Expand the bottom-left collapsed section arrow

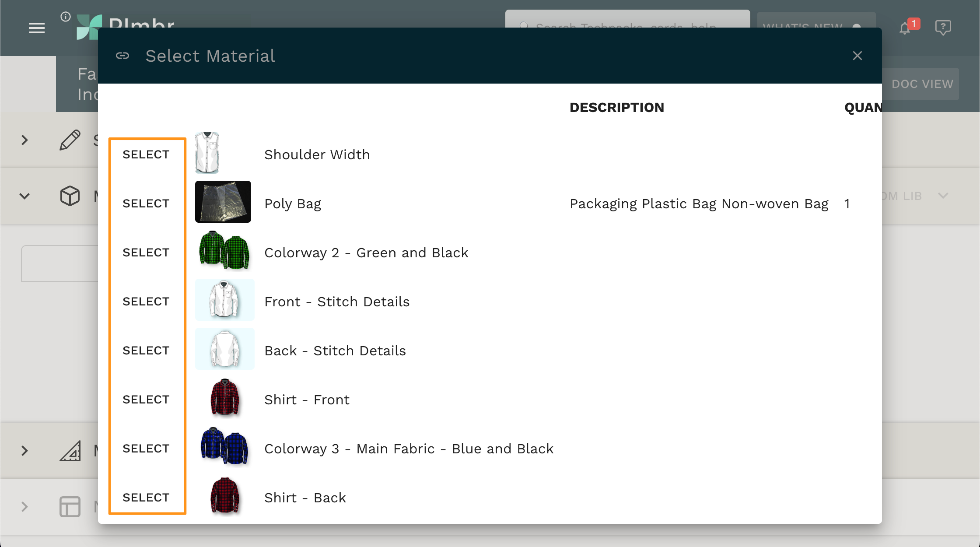coord(24,507)
